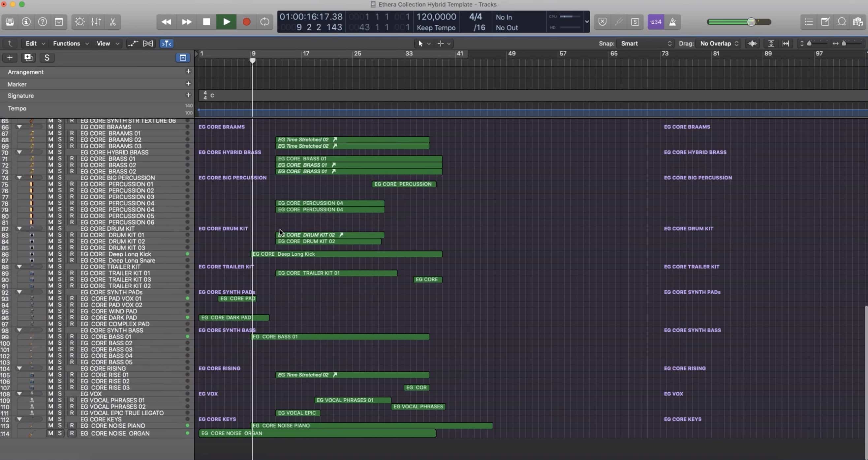Image resolution: width=868 pixels, height=460 pixels.
Task: Stop playback with the square button
Action: pyautogui.click(x=206, y=22)
